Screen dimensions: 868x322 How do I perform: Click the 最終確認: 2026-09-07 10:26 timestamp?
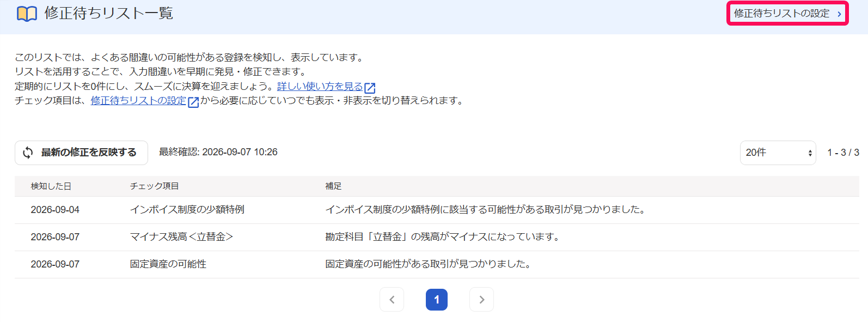click(218, 152)
